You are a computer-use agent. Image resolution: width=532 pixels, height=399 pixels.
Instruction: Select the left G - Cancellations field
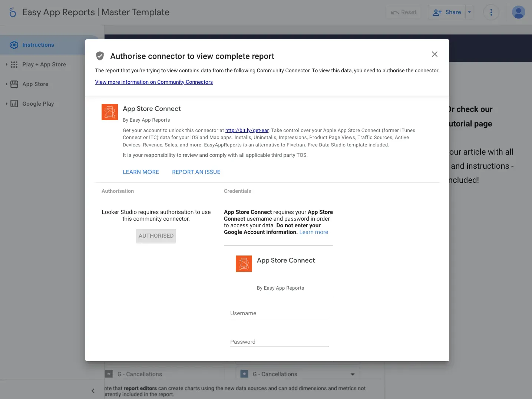(165, 374)
